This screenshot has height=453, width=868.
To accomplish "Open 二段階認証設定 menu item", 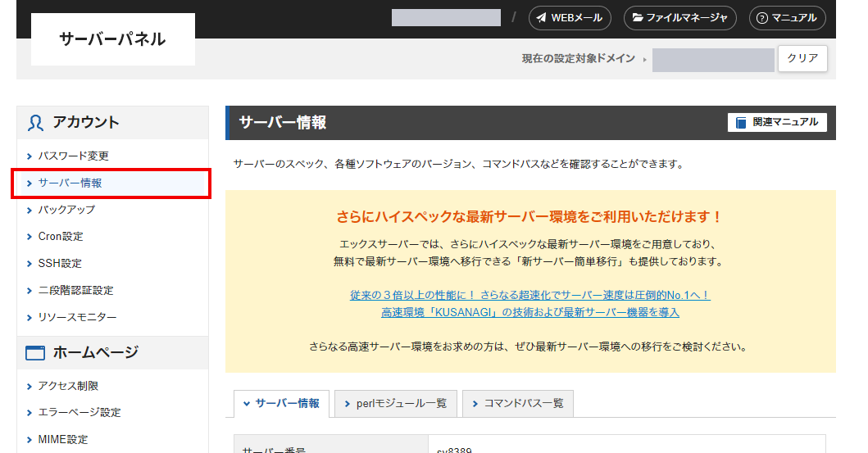I will (x=75, y=291).
